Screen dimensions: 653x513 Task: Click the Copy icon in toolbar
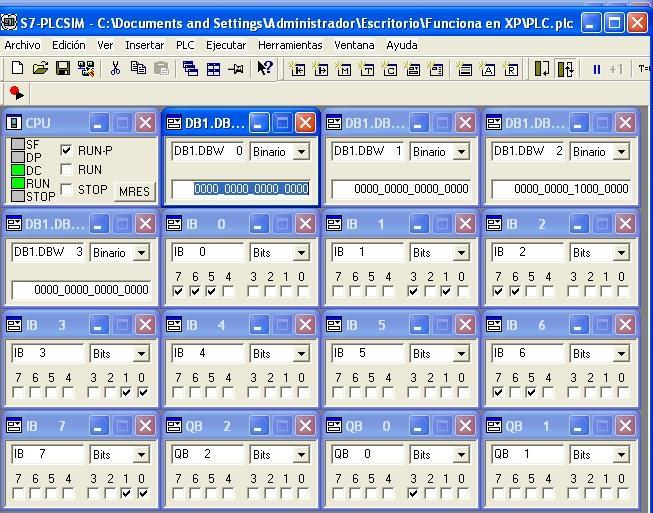pos(138,68)
